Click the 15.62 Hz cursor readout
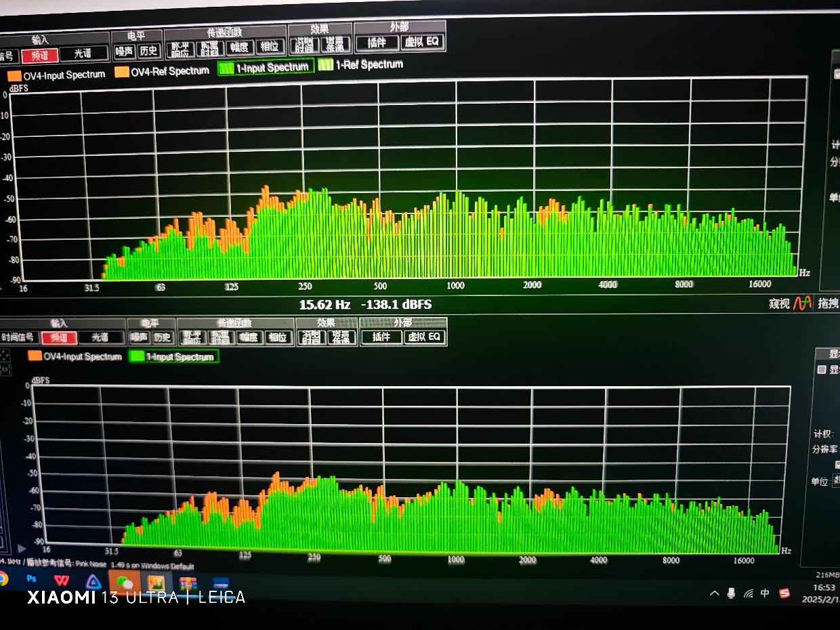 point(324,305)
